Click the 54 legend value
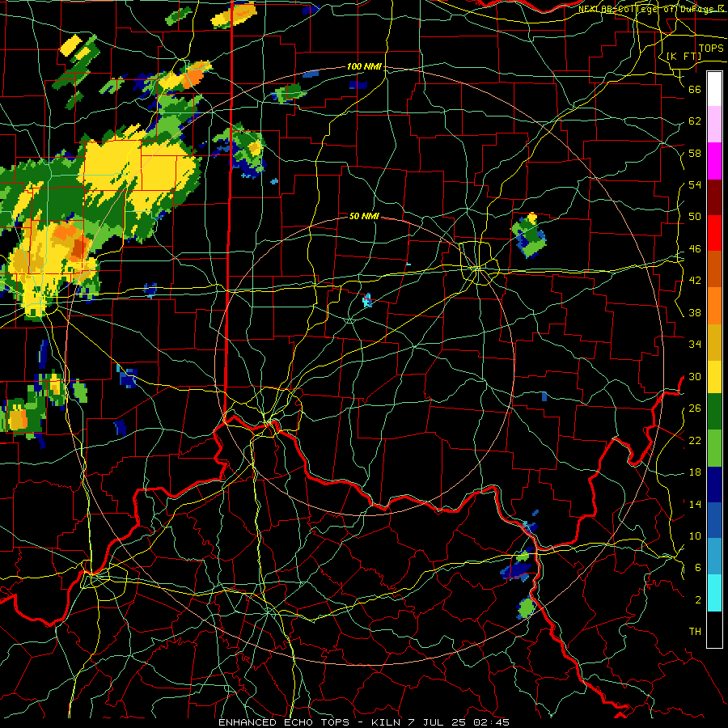This screenshot has height=728, width=728. click(x=695, y=184)
